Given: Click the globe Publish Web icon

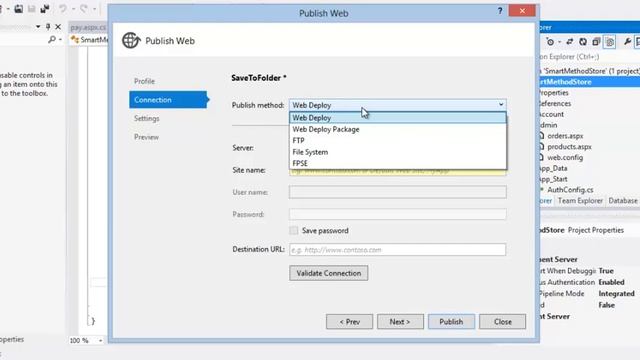Looking at the screenshot, I should (x=131, y=40).
